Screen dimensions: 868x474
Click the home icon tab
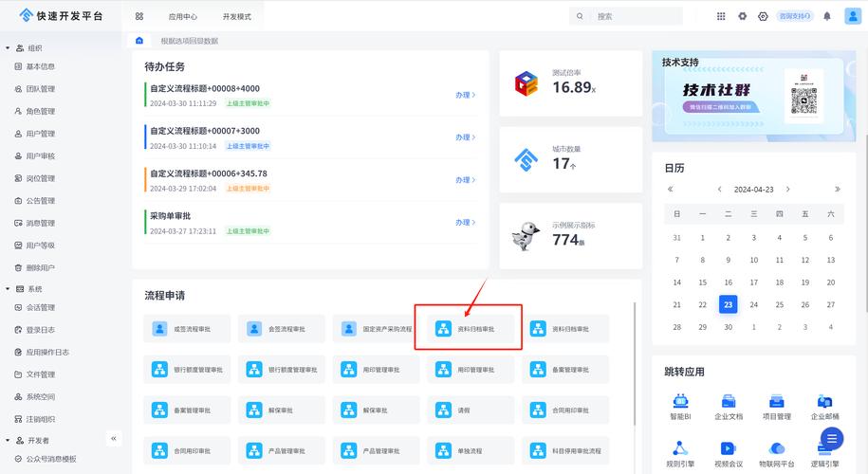[139, 41]
